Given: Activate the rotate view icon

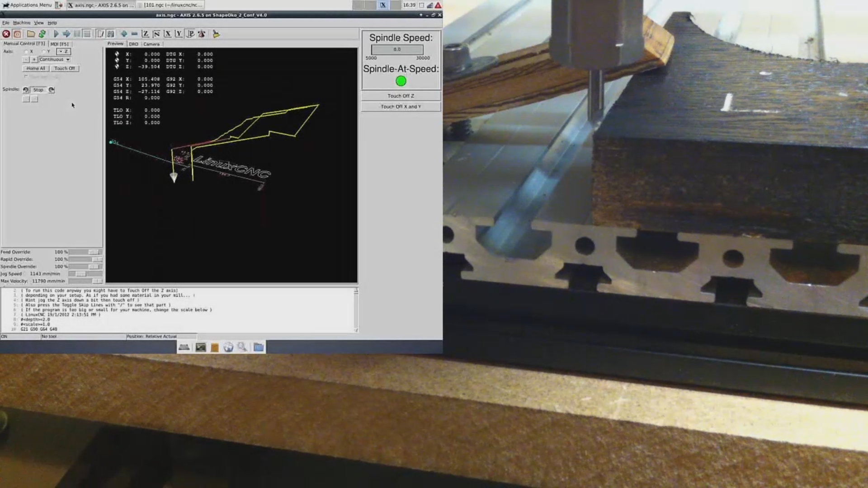Looking at the screenshot, I should [x=202, y=33].
